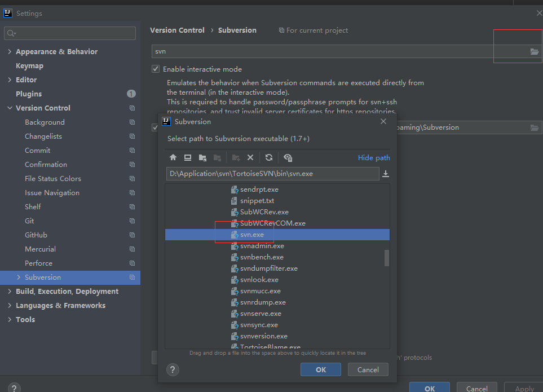Click the svn executable path field
The height and width of the screenshot is (392, 543).
[340, 51]
